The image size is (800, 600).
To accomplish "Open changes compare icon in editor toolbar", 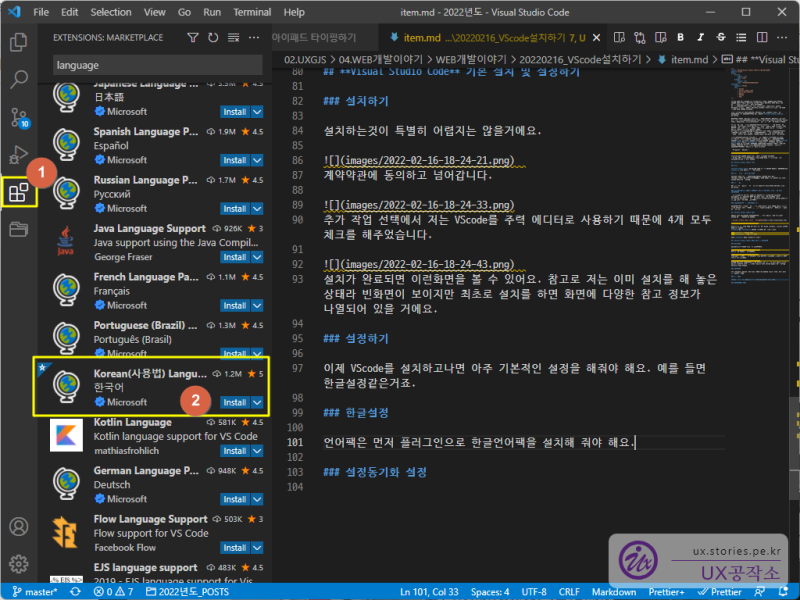I will [x=639, y=37].
